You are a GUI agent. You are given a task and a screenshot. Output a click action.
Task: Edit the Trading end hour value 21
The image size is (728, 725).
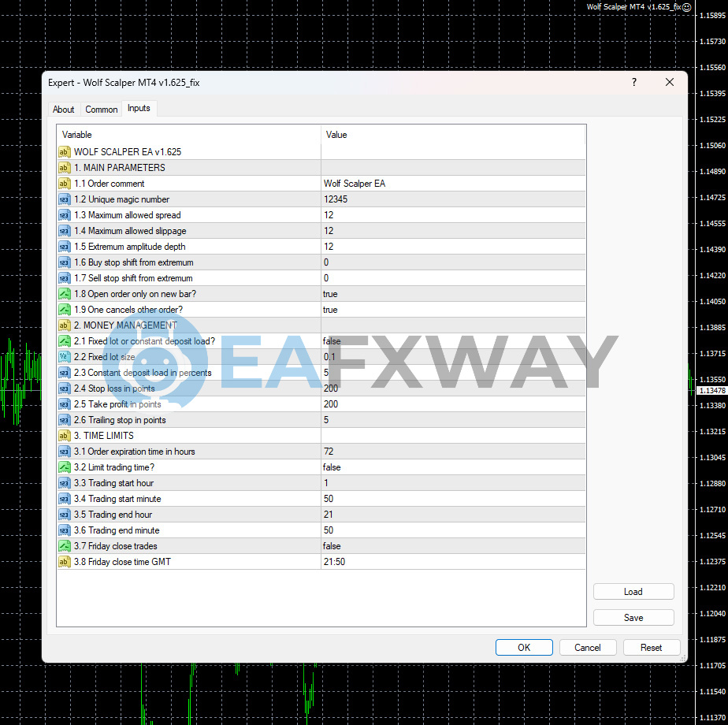453,515
